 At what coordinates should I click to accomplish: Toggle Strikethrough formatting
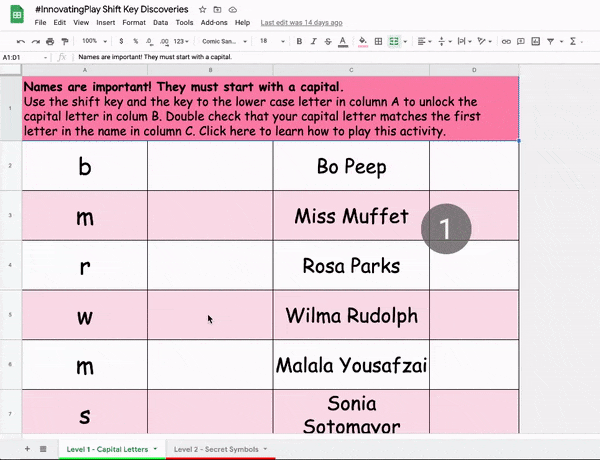(328, 41)
